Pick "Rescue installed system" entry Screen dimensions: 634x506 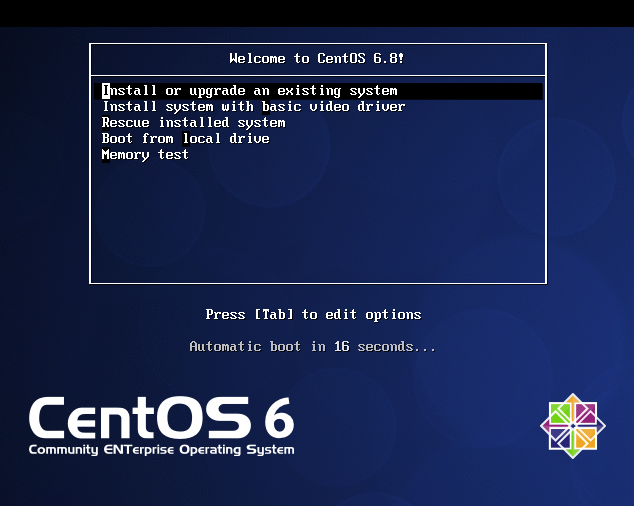point(194,123)
